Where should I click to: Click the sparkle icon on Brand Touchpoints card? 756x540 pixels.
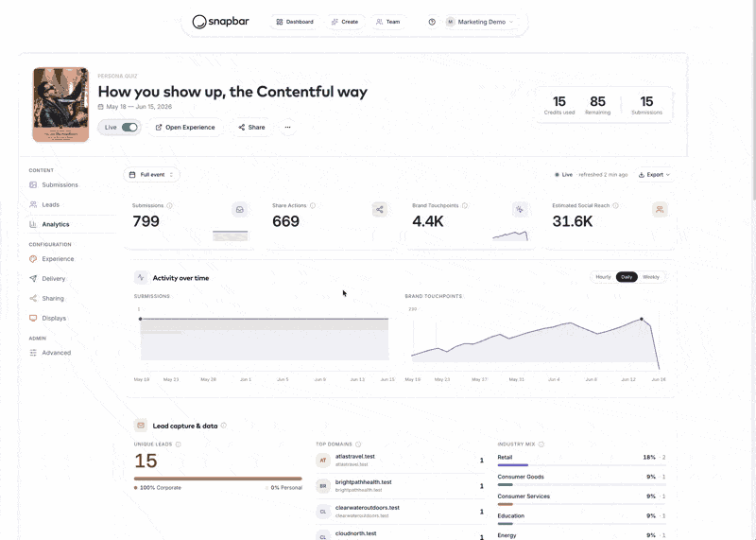[519, 209]
